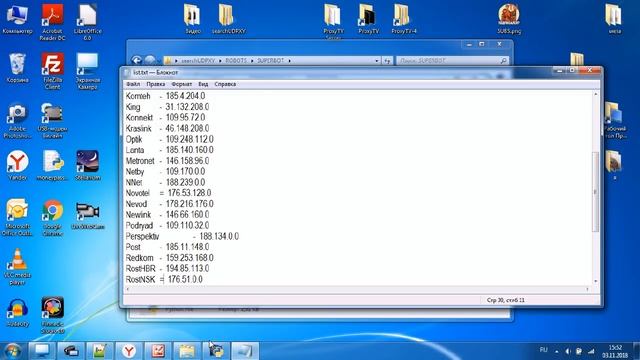Click the line 'Redkom - 159.253.168.0'
Image resolution: width=640 pixels, height=360 pixels.
169,258
